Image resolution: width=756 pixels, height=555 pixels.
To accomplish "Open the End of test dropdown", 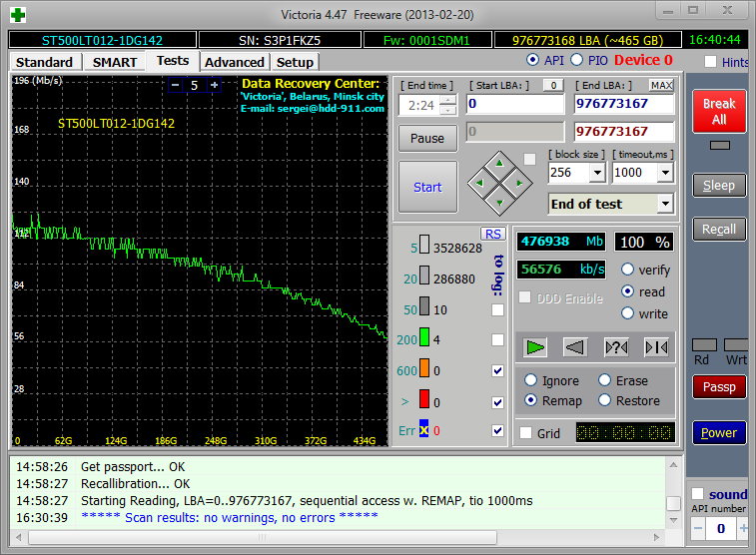I will 665,204.
